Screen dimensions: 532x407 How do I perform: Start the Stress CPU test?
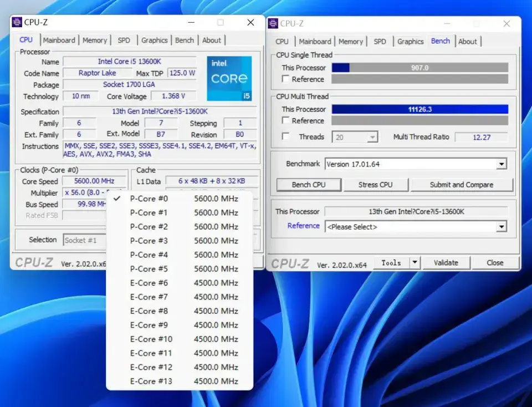[x=376, y=185]
